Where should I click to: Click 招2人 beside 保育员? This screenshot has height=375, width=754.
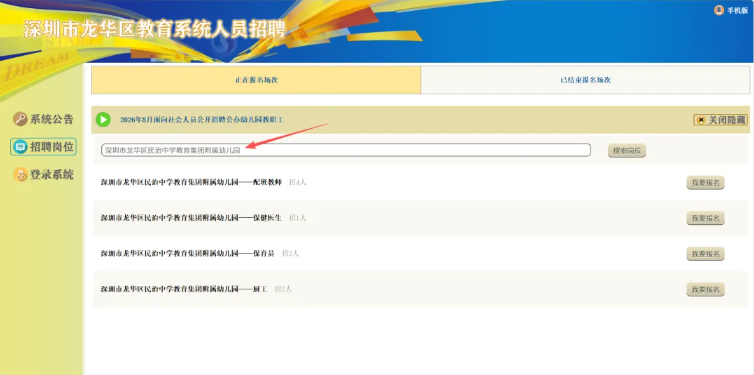click(x=290, y=253)
